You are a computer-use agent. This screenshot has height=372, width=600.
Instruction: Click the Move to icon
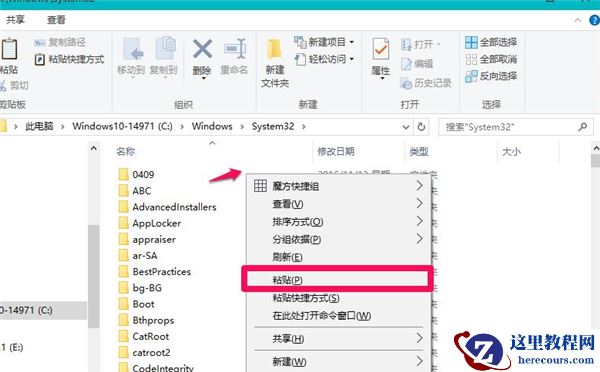tap(133, 49)
